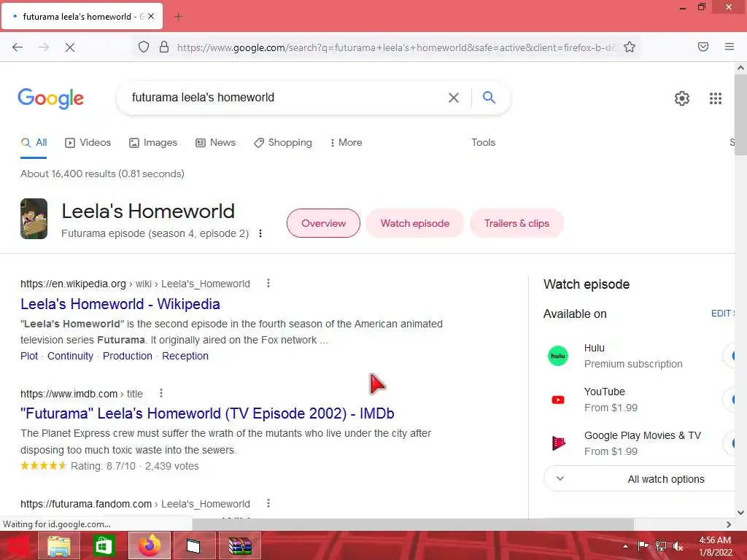747x560 pixels.
Task: Open the search Tools options
Action: pos(484,142)
